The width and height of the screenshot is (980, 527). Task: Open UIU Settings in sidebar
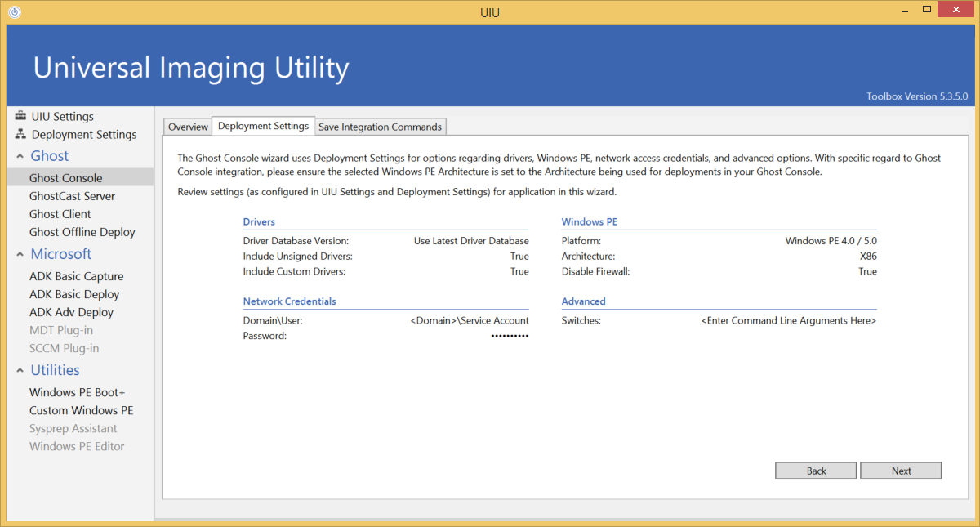(x=62, y=116)
